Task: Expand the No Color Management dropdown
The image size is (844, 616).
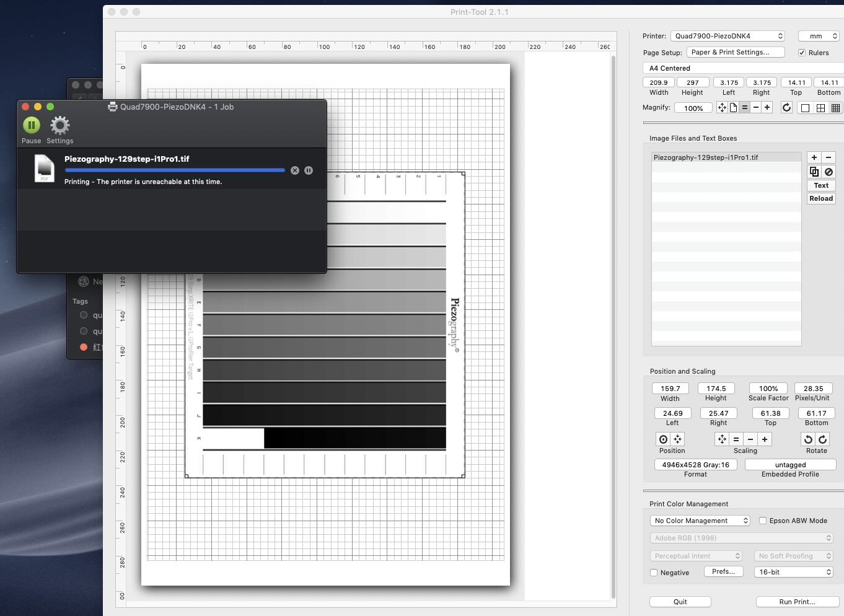Action: pyautogui.click(x=700, y=521)
